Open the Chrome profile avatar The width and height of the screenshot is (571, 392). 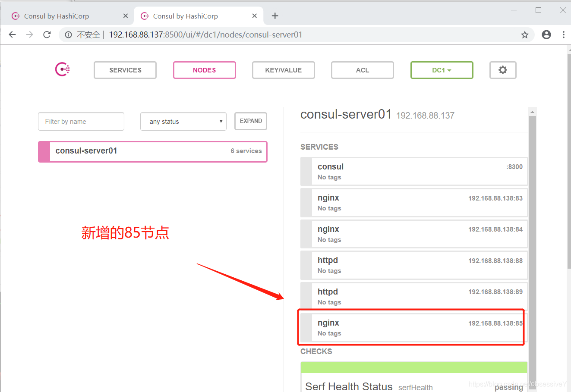point(546,34)
